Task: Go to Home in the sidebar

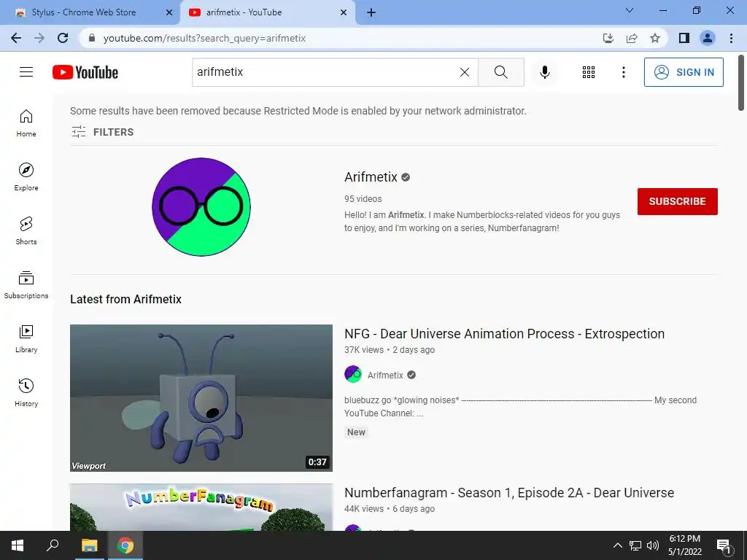Action: [x=26, y=123]
